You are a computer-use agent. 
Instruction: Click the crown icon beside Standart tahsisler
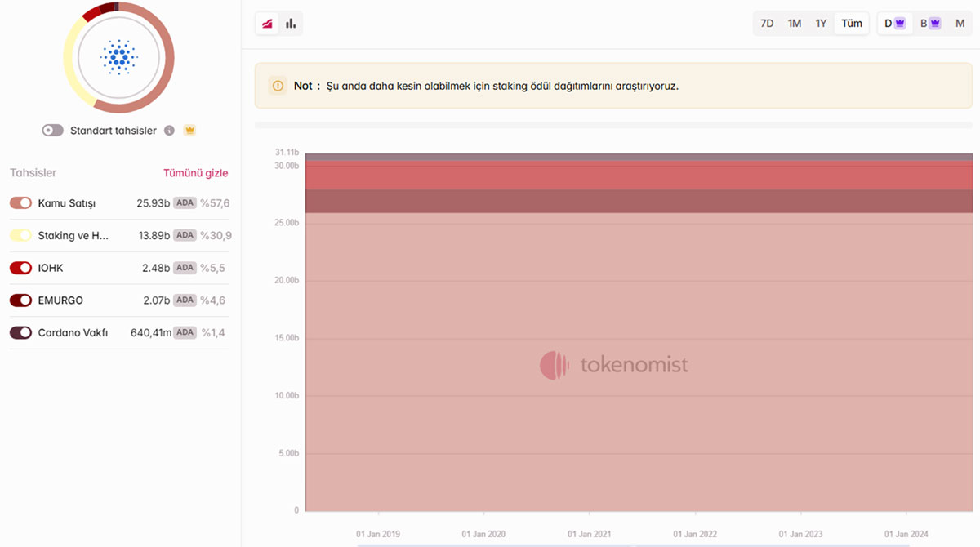tap(189, 131)
